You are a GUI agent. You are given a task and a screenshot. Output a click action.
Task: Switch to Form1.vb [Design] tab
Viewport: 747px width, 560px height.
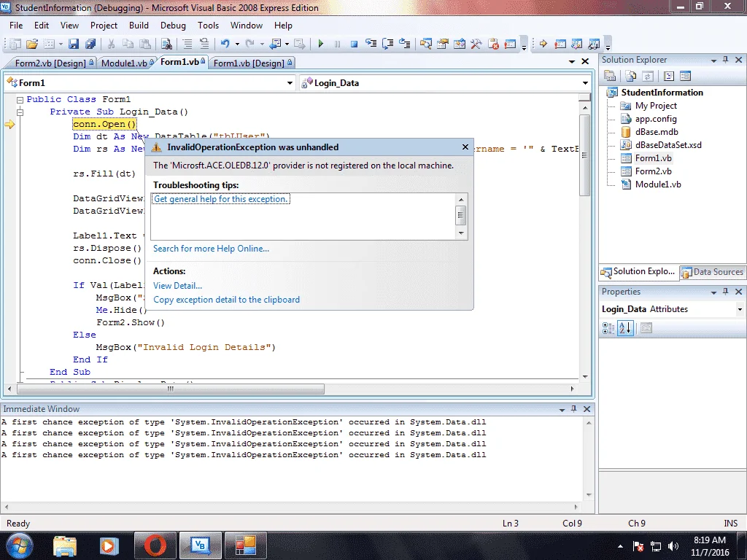click(252, 63)
